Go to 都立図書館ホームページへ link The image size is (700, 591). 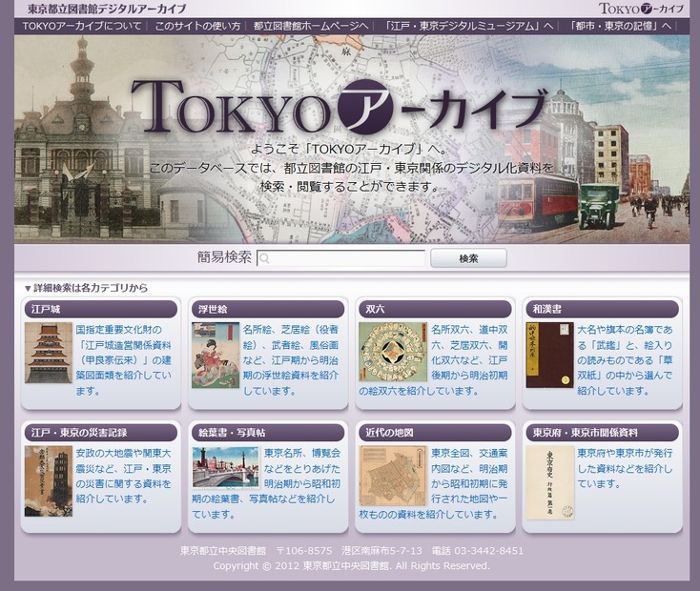pos(311,26)
